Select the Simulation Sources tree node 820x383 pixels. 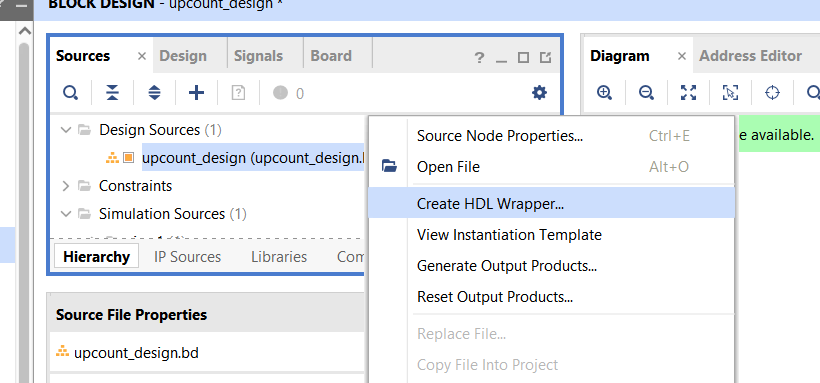[173, 214]
